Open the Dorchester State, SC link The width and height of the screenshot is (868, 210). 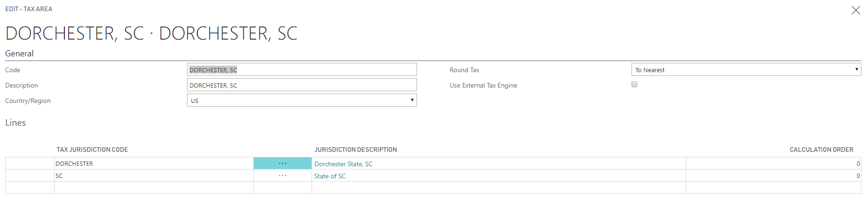click(x=343, y=164)
